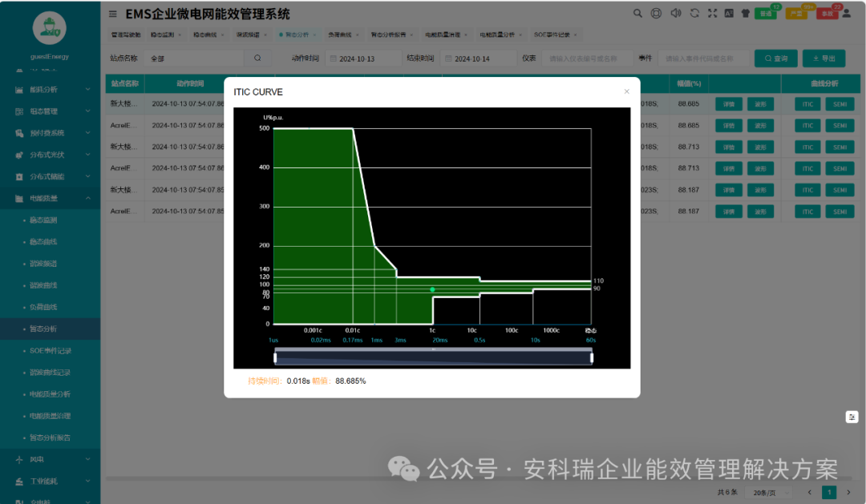Open the SOE事件记录 sidebar item
866x504 pixels.
coord(51,350)
